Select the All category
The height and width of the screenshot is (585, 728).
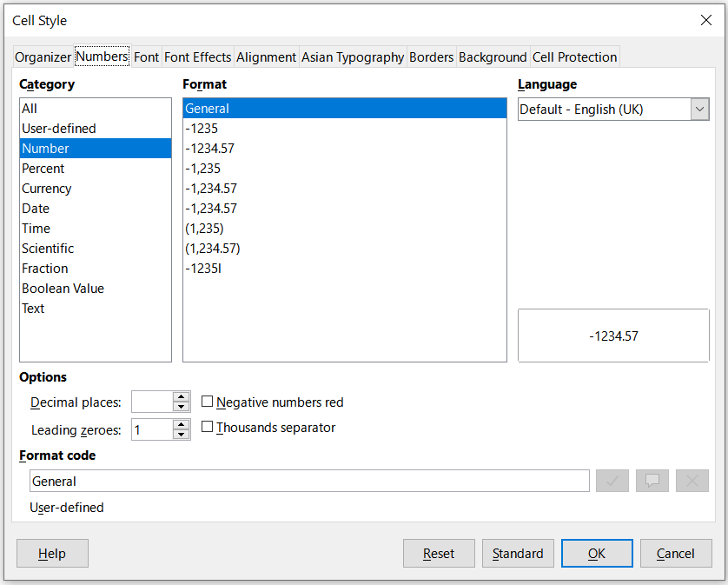[96, 109]
